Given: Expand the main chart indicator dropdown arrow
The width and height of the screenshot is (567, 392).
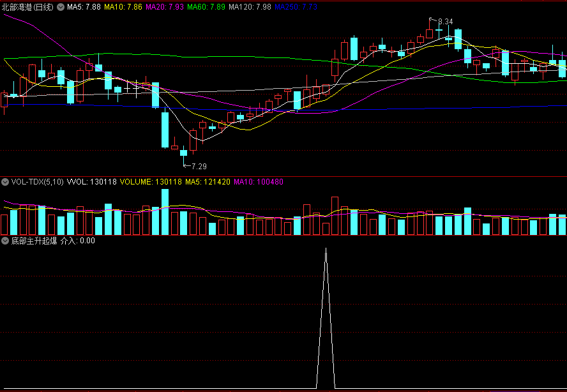Looking at the screenshot, I should 61,7.
